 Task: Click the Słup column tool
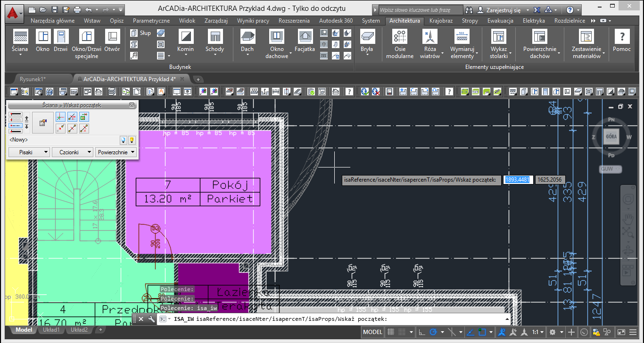pos(140,33)
